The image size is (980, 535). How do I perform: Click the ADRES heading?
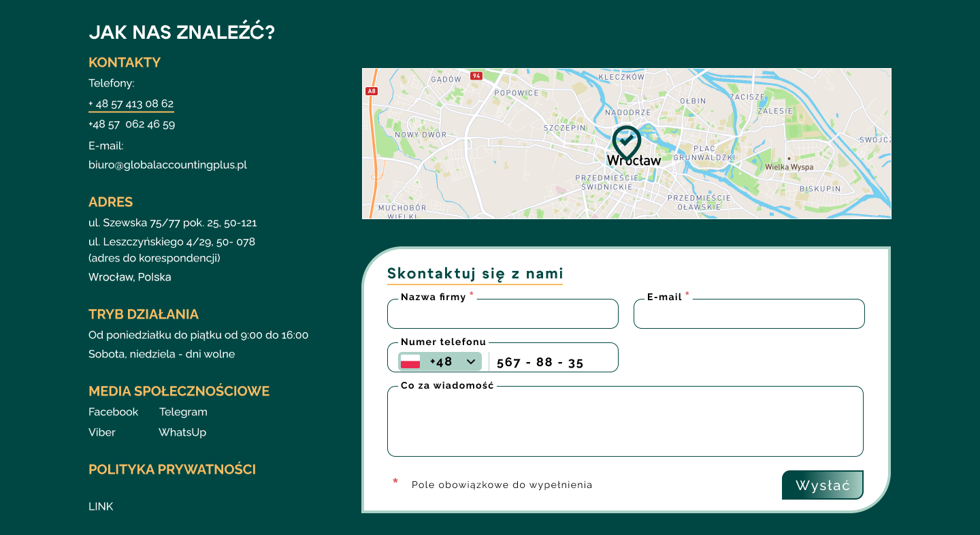point(111,202)
